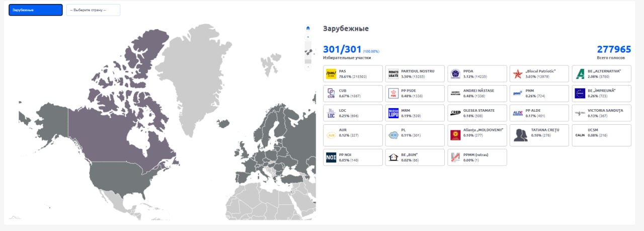This screenshot has height=231, width=644.
Task: Adjust the map zoom slider track
Action: click(308, 51)
